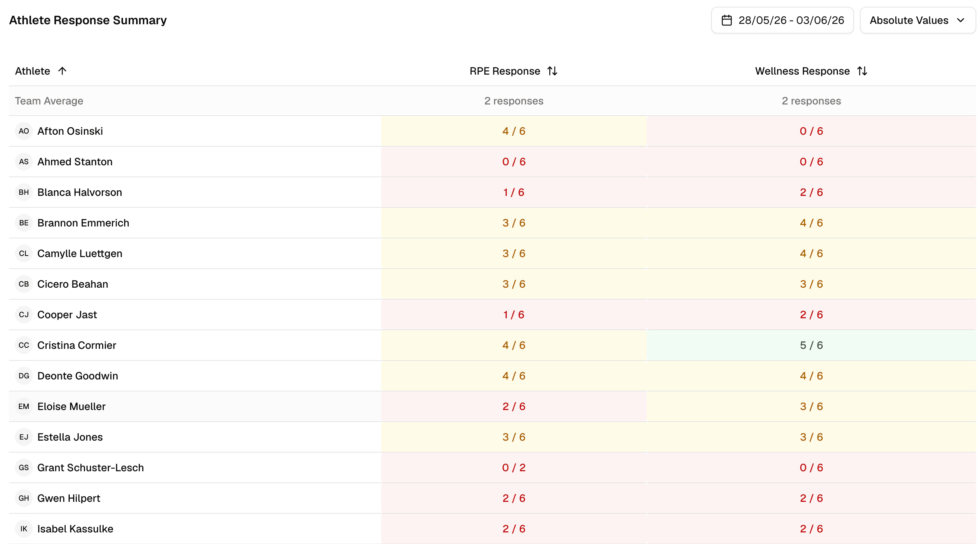Click Team Average RPE '2 responses' cell

point(514,101)
